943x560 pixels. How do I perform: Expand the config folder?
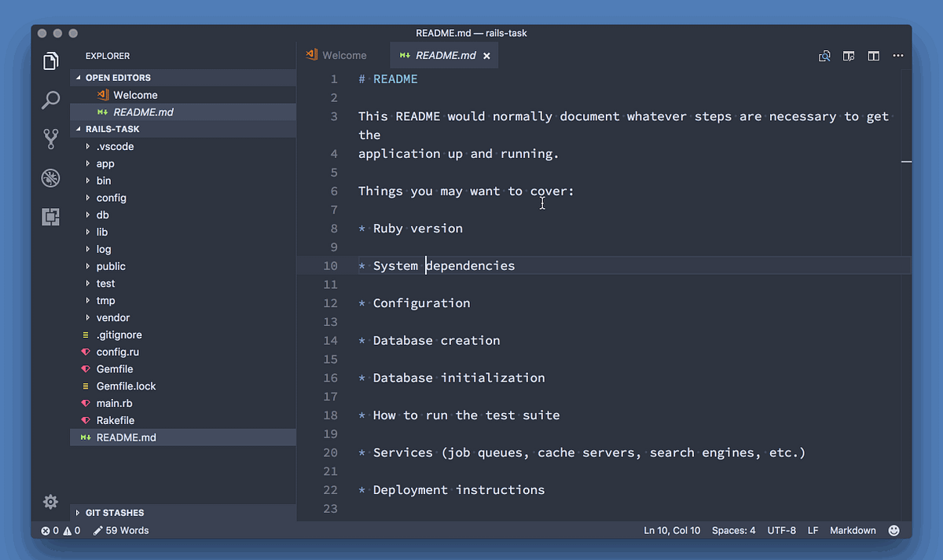coord(112,197)
